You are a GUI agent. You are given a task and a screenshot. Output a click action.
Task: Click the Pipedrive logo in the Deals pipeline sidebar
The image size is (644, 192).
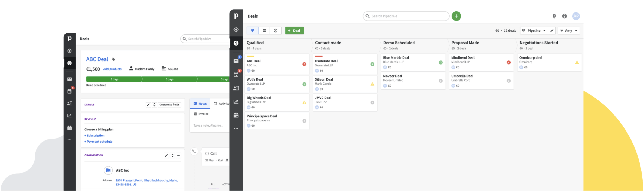coord(236,16)
